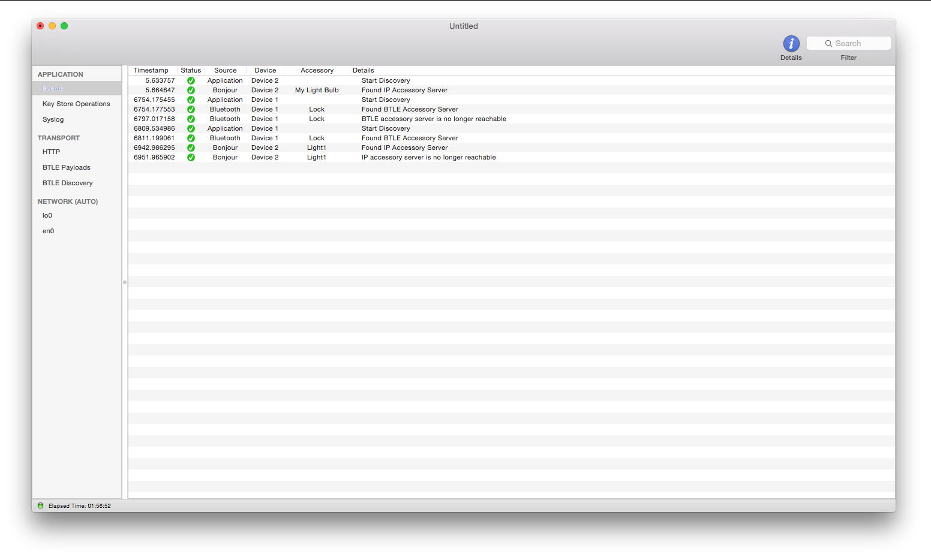Viewport: 931px width, 560px height.
Task: Select lo0 network interface
Action: point(47,215)
